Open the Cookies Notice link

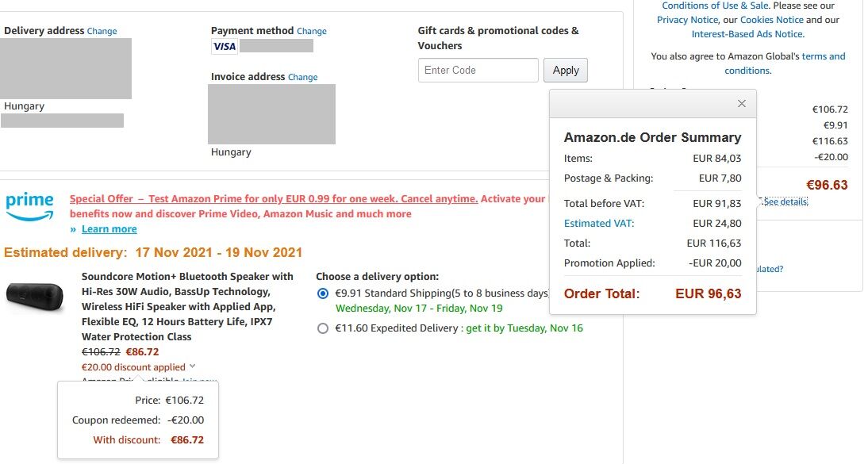772,20
